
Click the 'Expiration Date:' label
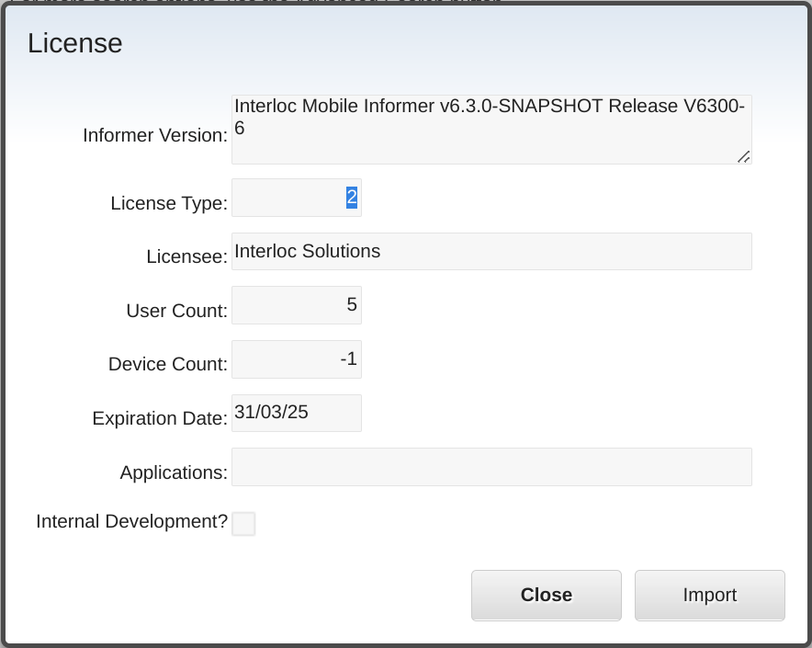coord(160,418)
